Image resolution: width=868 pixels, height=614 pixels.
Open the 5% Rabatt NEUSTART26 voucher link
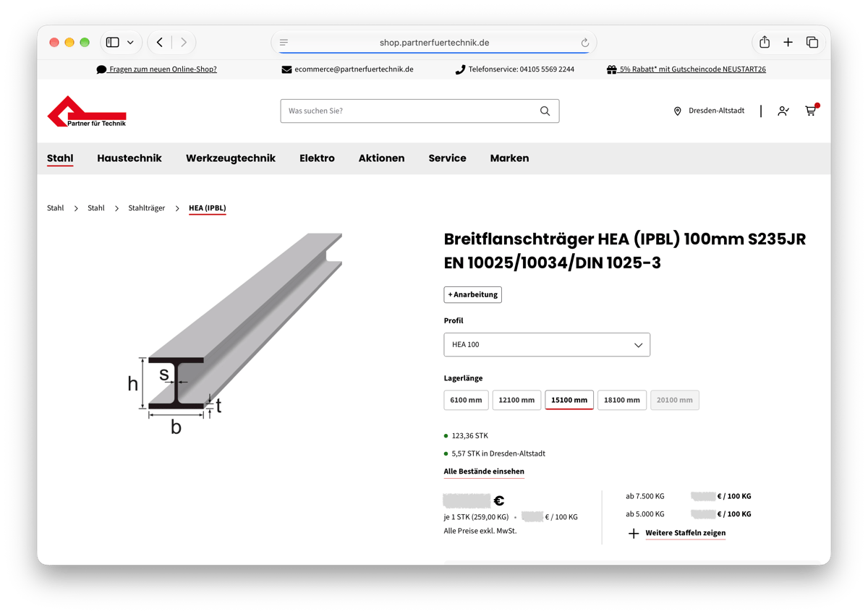pos(692,69)
